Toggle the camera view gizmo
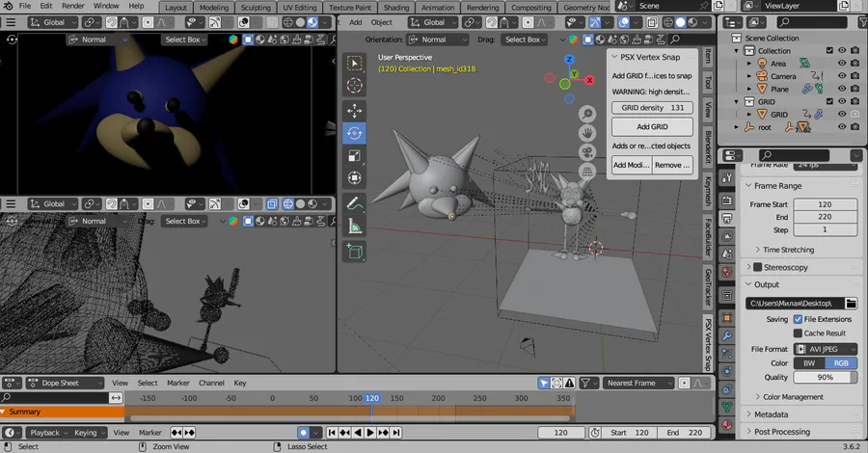The image size is (868, 453). [x=587, y=152]
